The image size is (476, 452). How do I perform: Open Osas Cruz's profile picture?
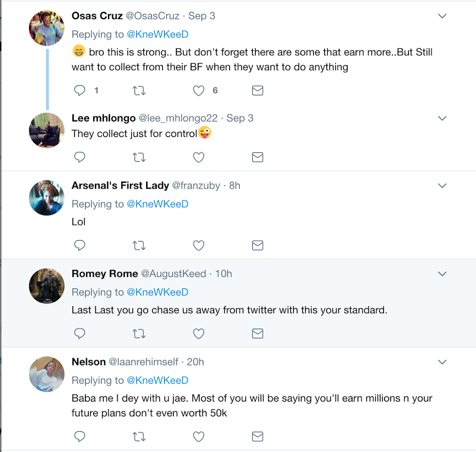point(47,27)
